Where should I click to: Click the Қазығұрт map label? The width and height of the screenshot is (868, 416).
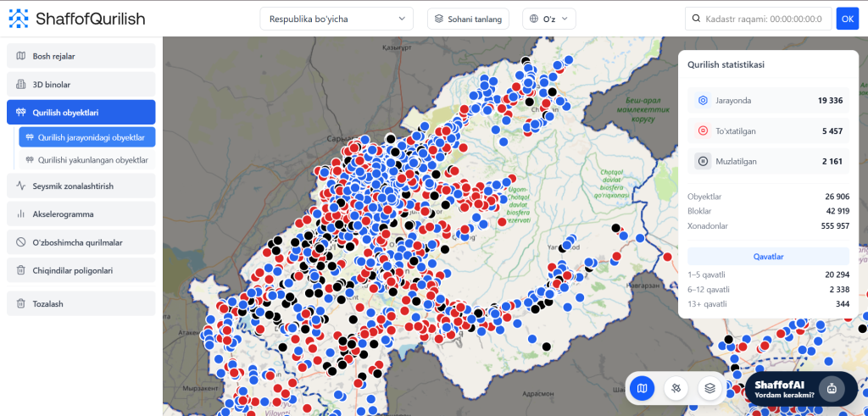[397, 48]
